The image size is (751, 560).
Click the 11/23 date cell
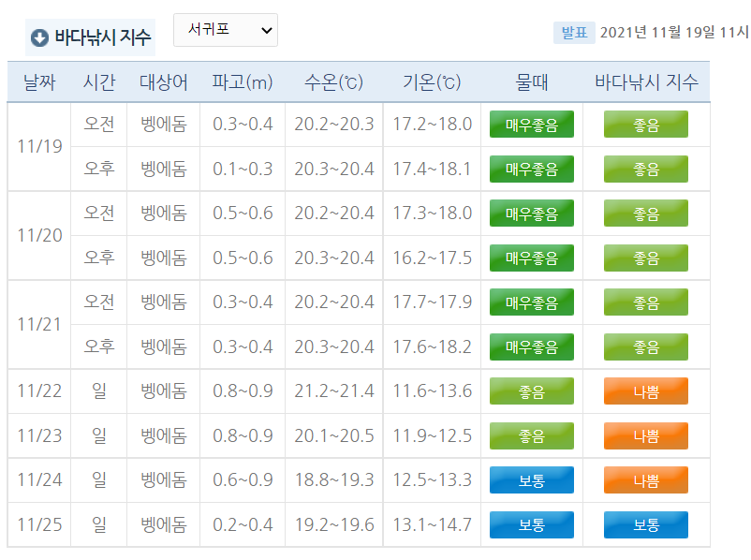[x=39, y=436]
